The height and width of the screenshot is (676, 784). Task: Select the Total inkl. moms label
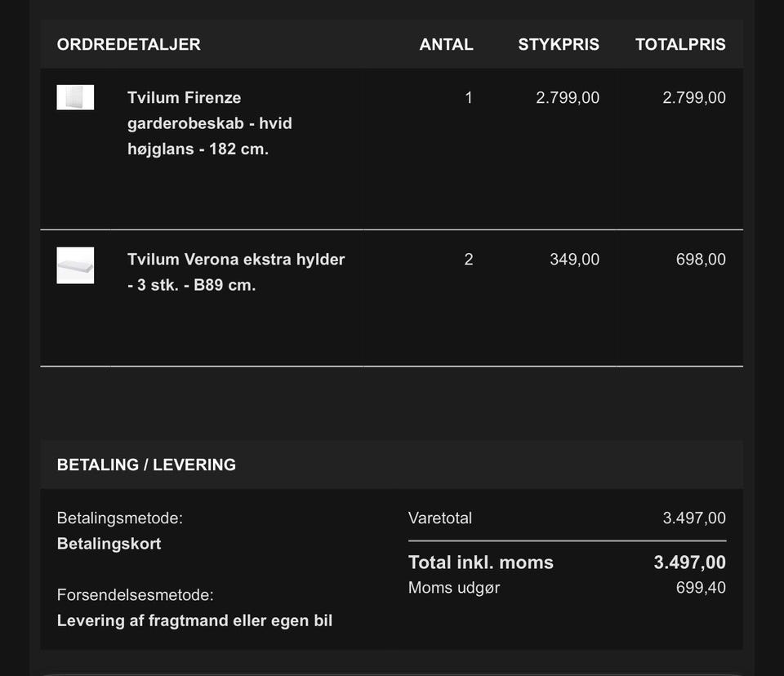click(x=481, y=563)
